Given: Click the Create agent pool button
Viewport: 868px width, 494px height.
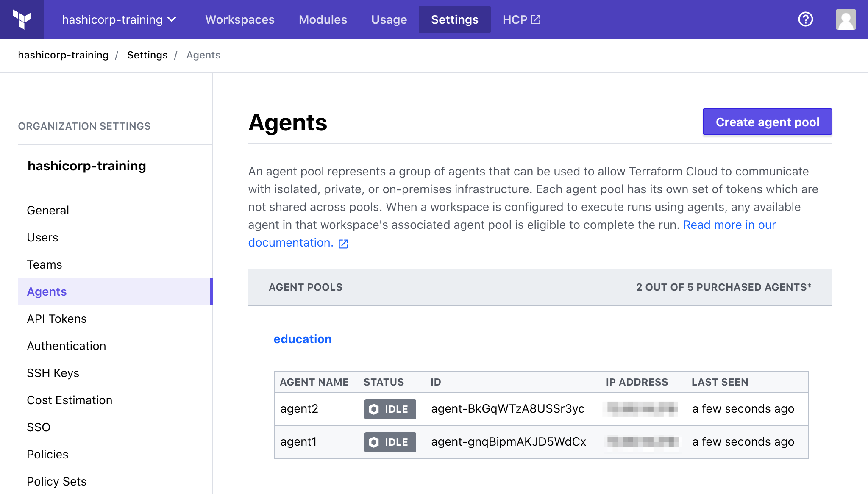Looking at the screenshot, I should (767, 122).
